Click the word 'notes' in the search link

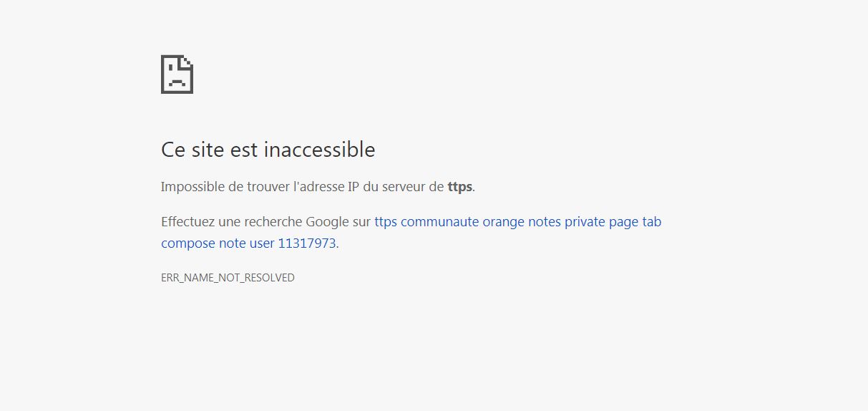(x=545, y=222)
